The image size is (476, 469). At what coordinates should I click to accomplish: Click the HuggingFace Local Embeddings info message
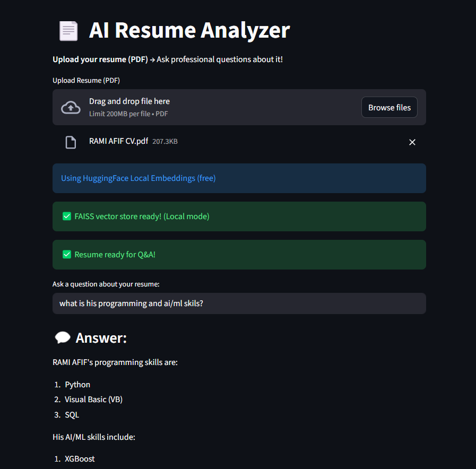tap(239, 178)
